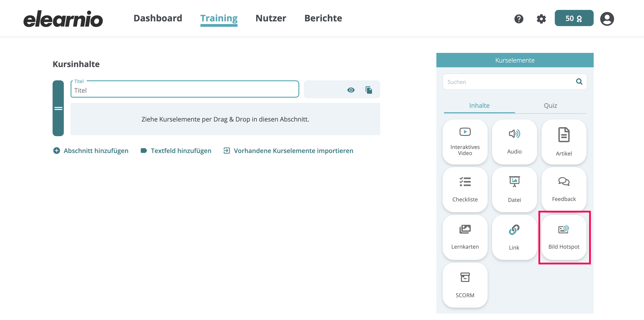Viewport: 644px width, 320px height.
Task: Click Textfeld hinzufügen link
Action: 181,151
